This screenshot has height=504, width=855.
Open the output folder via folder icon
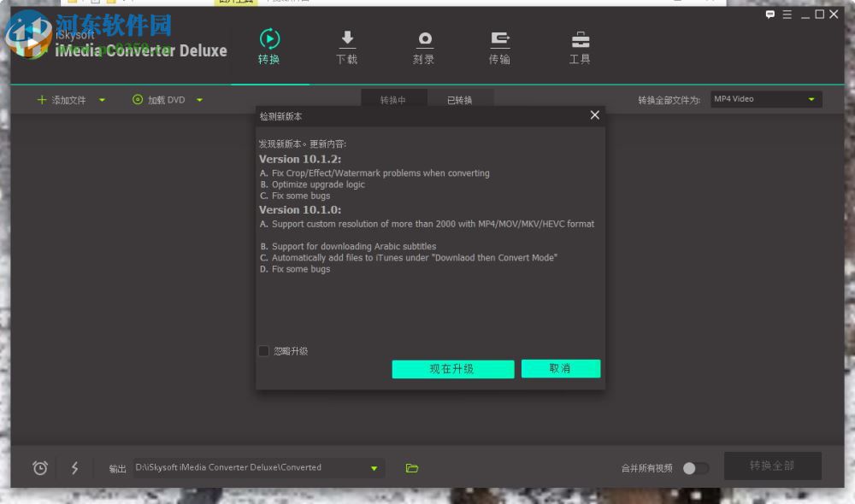coord(412,467)
